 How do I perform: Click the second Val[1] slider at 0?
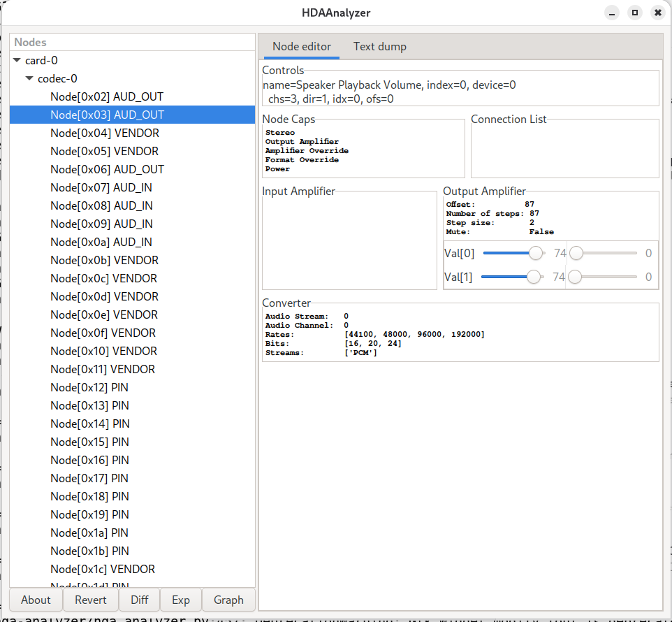pos(575,277)
